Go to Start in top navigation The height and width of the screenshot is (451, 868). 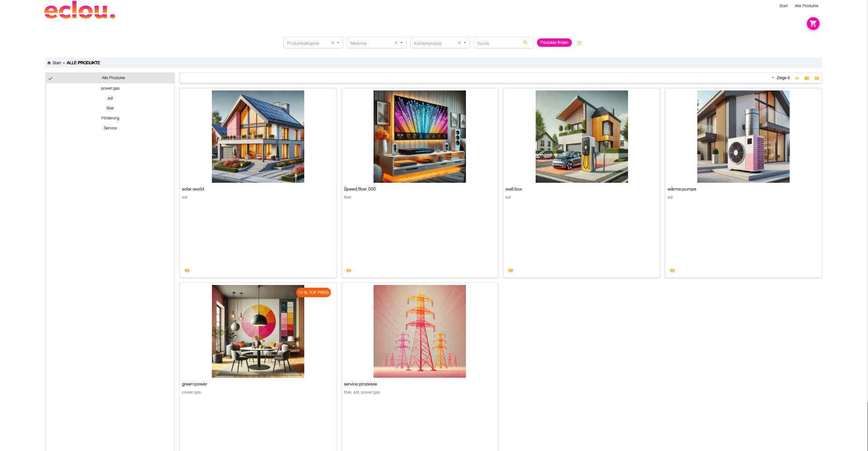point(783,6)
